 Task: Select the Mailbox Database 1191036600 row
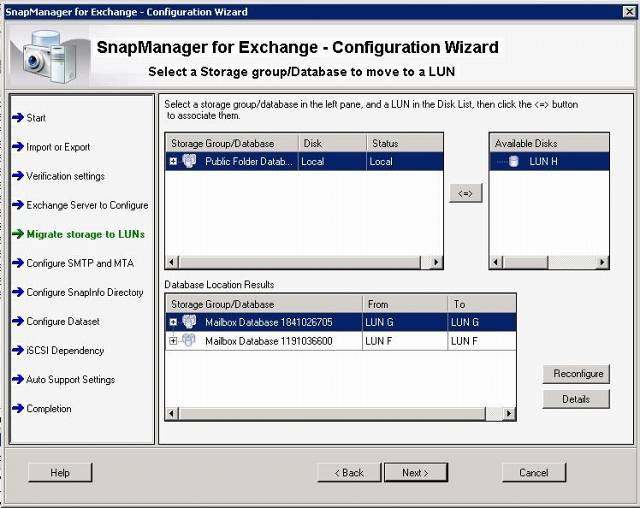pyautogui.click(x=341, y=341)
